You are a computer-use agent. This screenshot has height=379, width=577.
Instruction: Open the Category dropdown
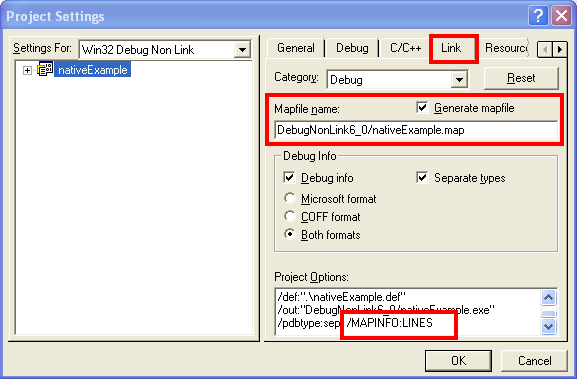459,79
